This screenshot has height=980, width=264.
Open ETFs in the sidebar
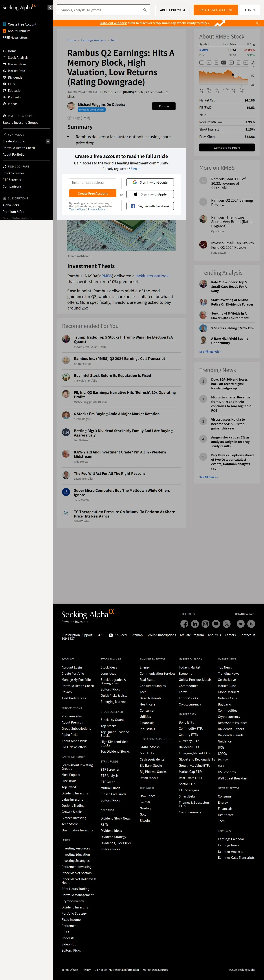click(11, 84)
